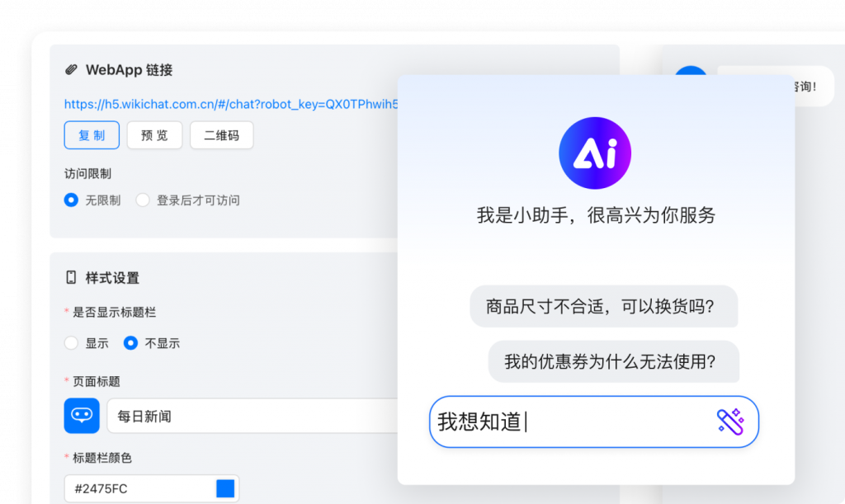This screenshot has width=845, height=504.
Task: Choose 不显示 for the title bar
Action: click(130, 343)
